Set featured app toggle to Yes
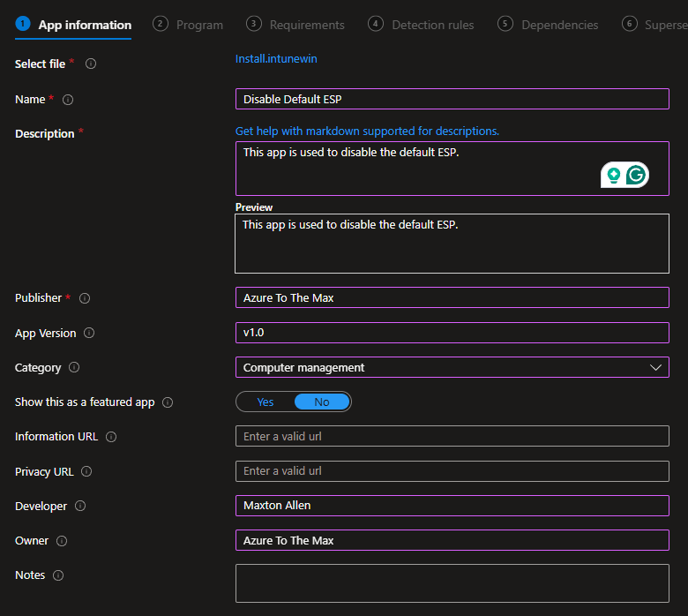Viewport: 688px width, 616px height. point(265,402)
